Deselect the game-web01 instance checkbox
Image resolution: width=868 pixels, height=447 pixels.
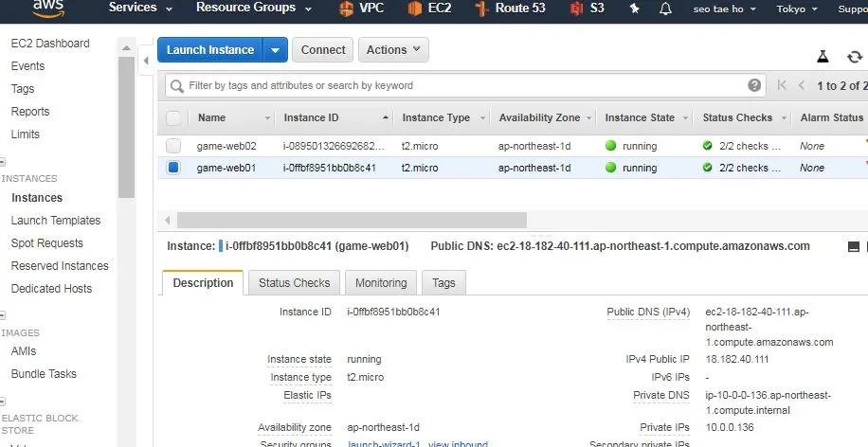173,167
